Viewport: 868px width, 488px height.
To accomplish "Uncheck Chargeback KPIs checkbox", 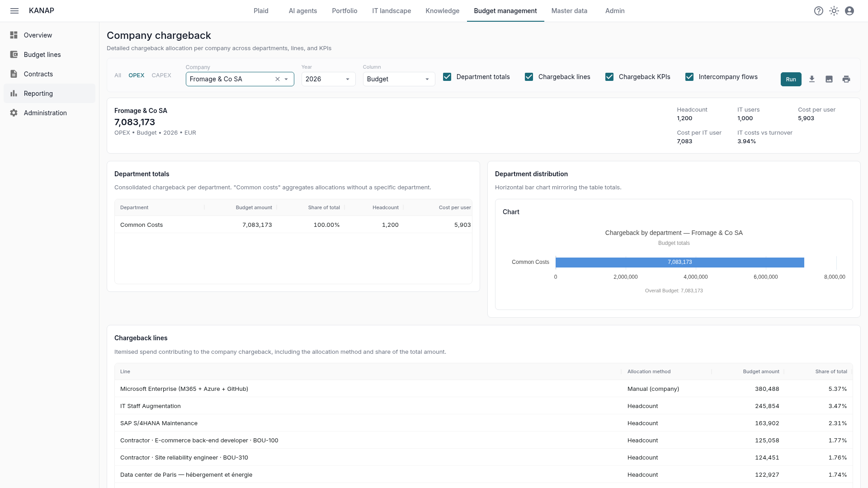I will click(609, 77).
